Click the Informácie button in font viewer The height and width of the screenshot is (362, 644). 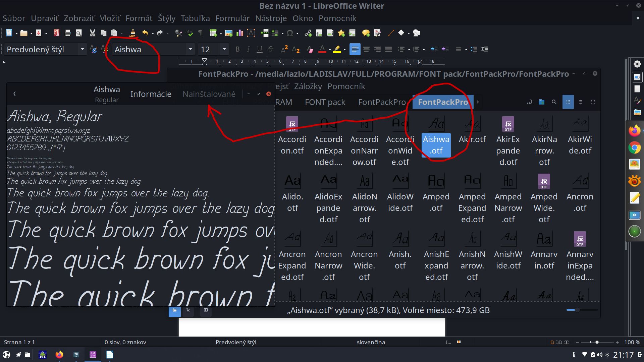(x=151, y=94)
